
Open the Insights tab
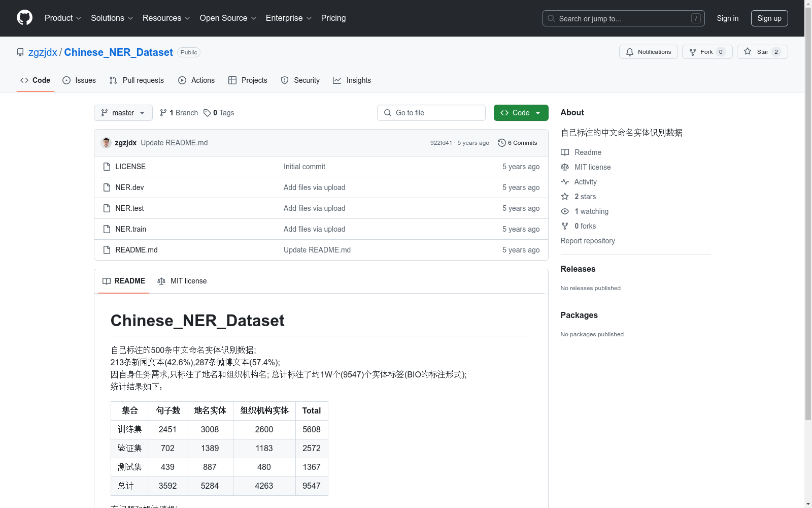(352, 80)
